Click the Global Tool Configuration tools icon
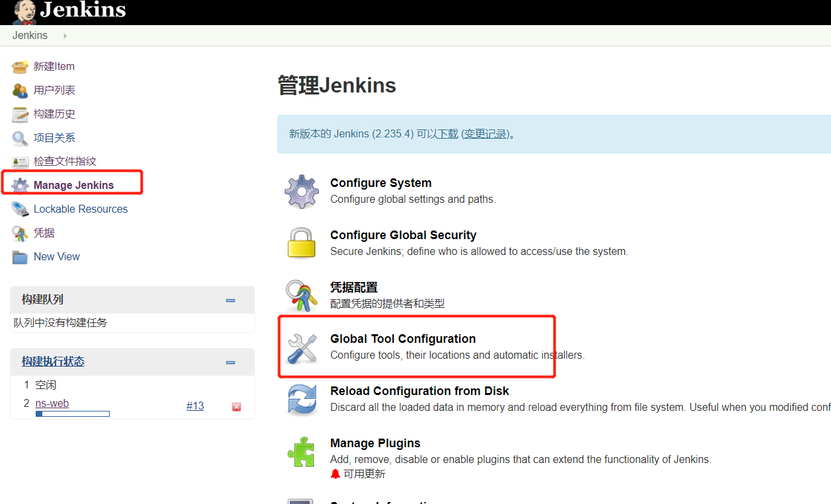 point(302,347)
